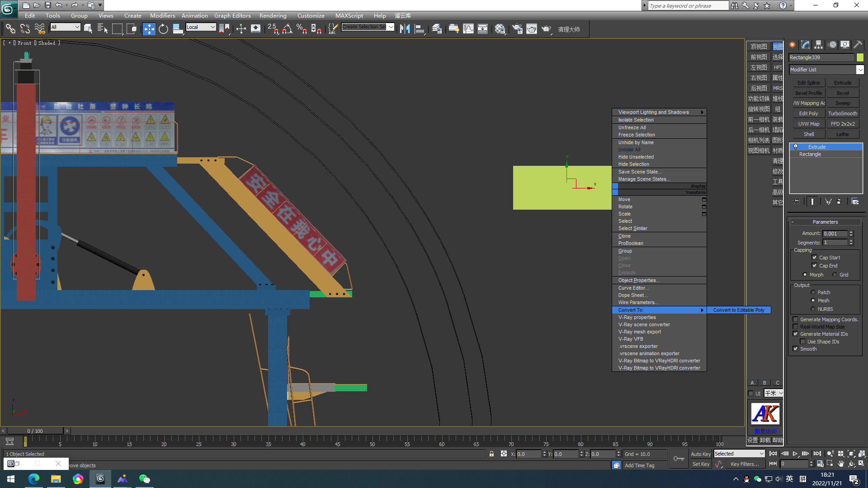Collapse the Parameters rollout

pos(825,222)
